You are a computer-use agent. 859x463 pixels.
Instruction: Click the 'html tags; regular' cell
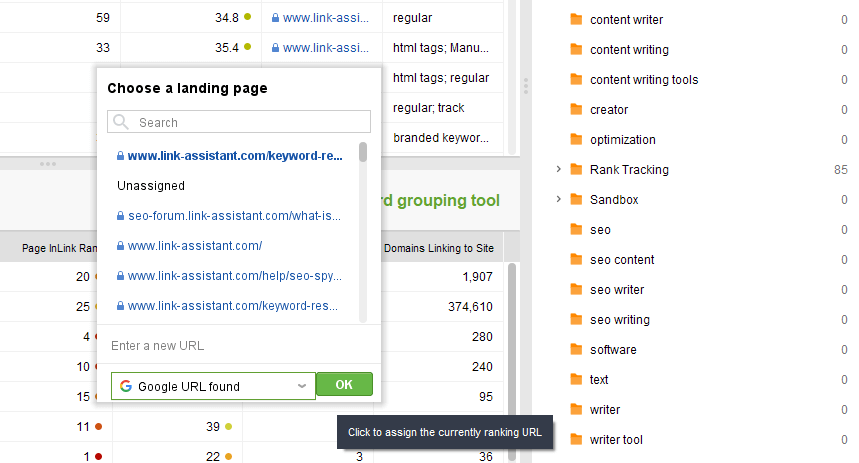pyautogui.click(x=440, y=78)
